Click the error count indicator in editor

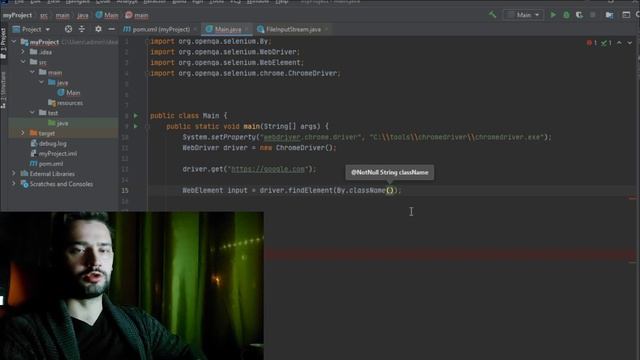click(x=592, y=43)
